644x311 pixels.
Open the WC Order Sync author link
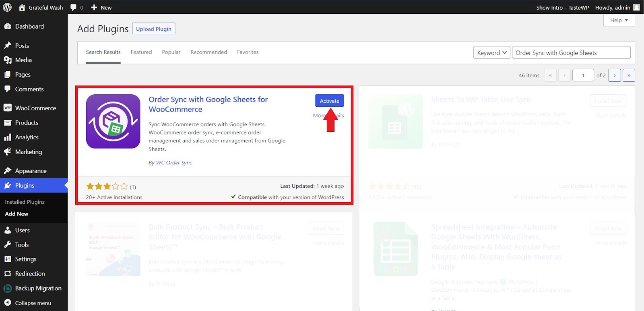coord(174,163)
